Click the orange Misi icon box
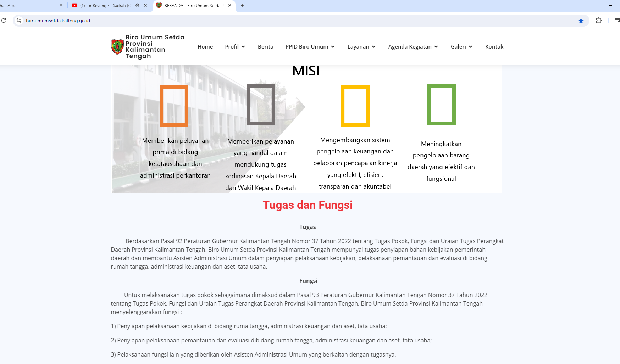The width and height of the screenshot is (620, 364). point(174,106)
